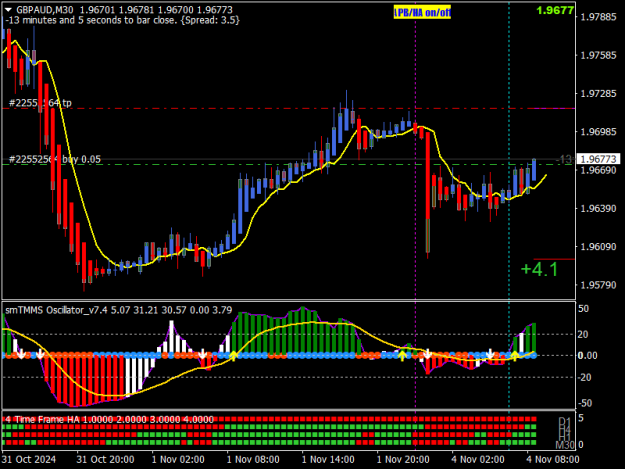Select the take-profit order label ending in tp
Viewport: 625px width, 469px height.
[x=40, y=103]
